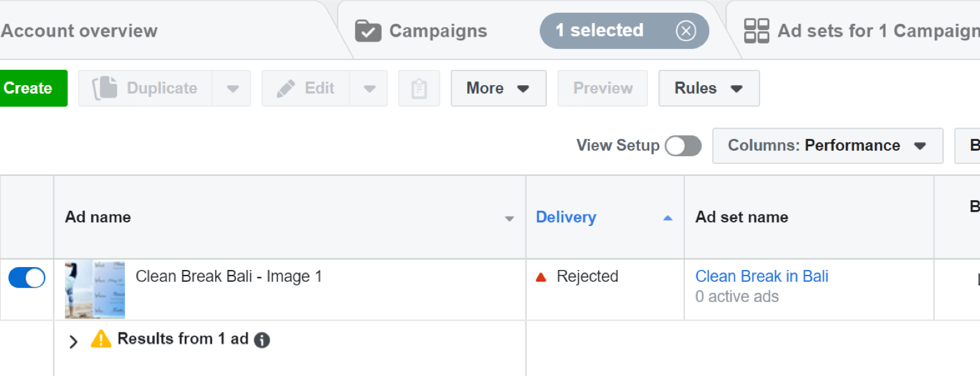Click the Clean Break Bali ad thumbnail
The height and width of the screenshot is (376, 980).
[x=95, y=289]
